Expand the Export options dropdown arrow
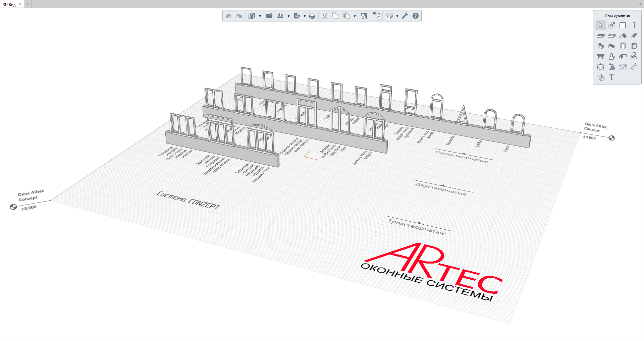Image resolution: width=644 pixels, height=341 pixels. pyautogui.click(x=305, y=16)
